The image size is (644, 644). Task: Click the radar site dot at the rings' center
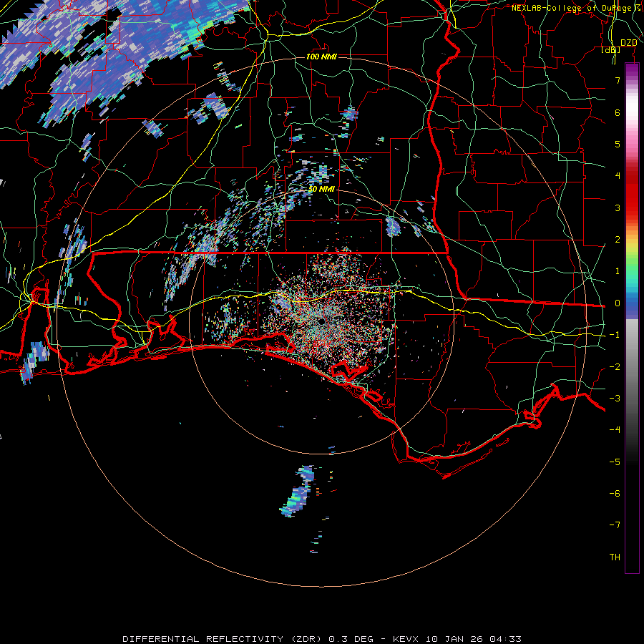point(321,321)
